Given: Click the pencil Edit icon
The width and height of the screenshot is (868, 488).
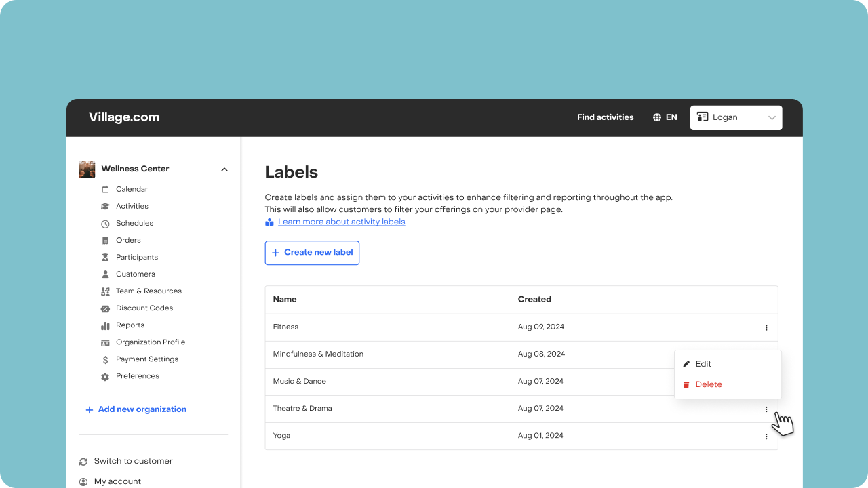Looking at the screenshot, I should (686, 364).
